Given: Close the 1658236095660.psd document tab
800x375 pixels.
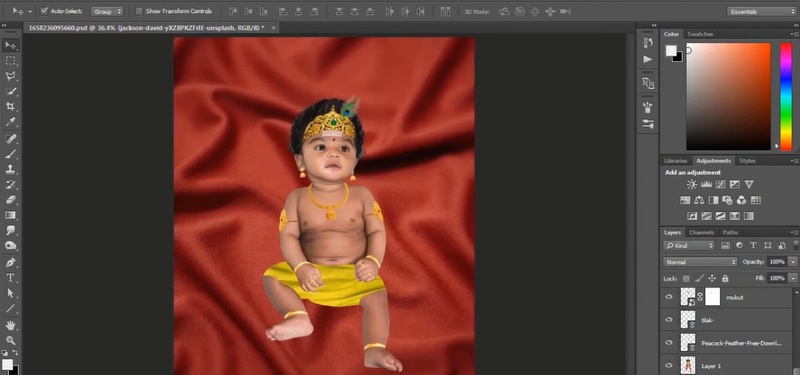Looking at the screenshot, I should [273, 28].
